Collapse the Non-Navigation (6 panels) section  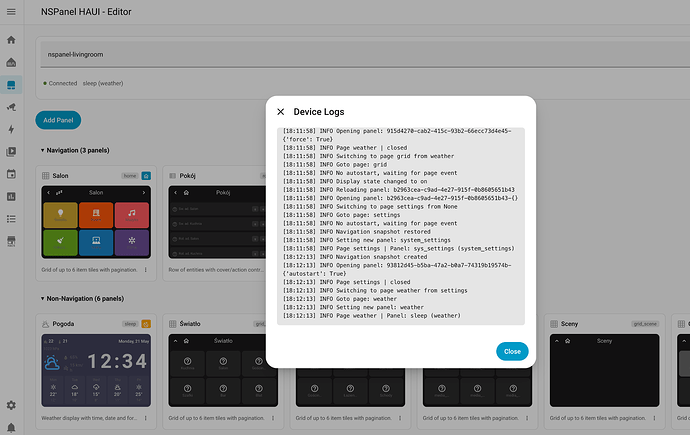(82, 299)
